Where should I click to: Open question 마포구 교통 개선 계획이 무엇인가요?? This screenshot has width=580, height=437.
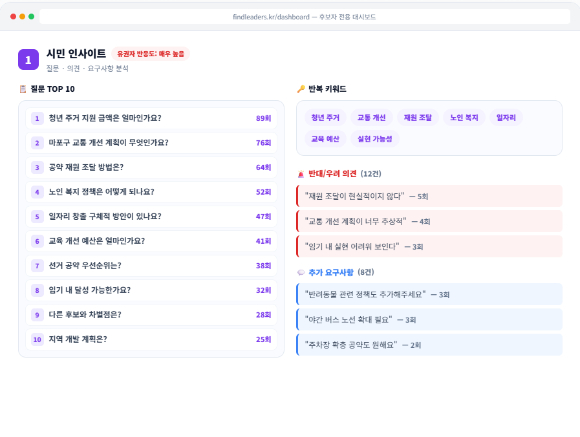pyautogui.click(x=151, y=143)
